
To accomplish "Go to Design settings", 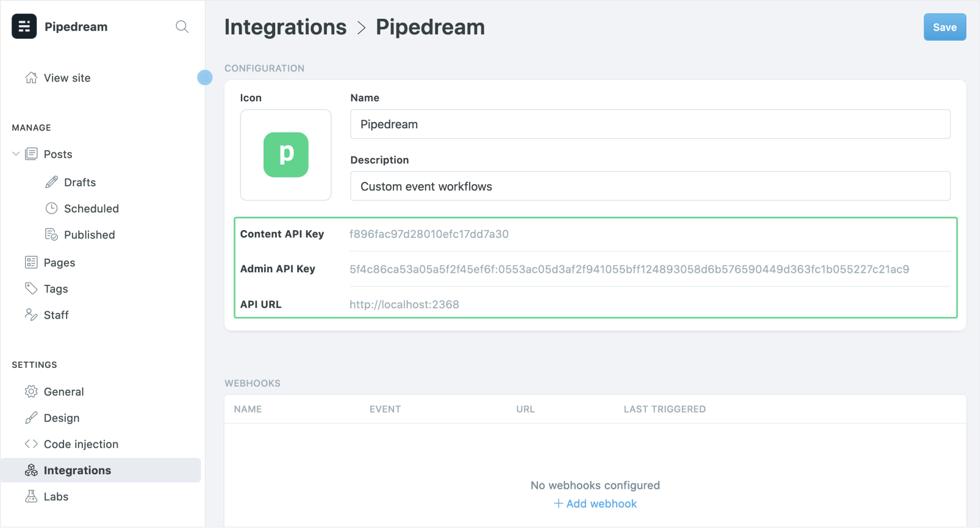I will tap(62, 418).
